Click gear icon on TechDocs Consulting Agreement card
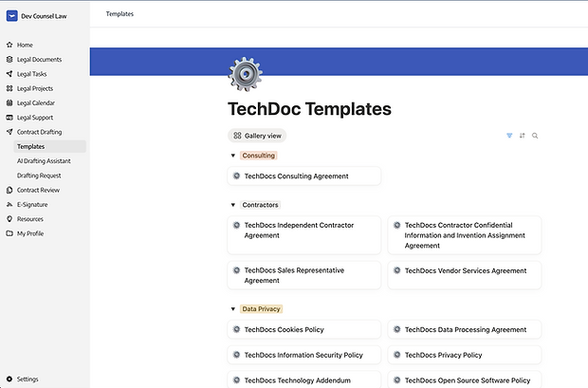Viewport: 588px width, 388px height. click(x=237, y=176)
